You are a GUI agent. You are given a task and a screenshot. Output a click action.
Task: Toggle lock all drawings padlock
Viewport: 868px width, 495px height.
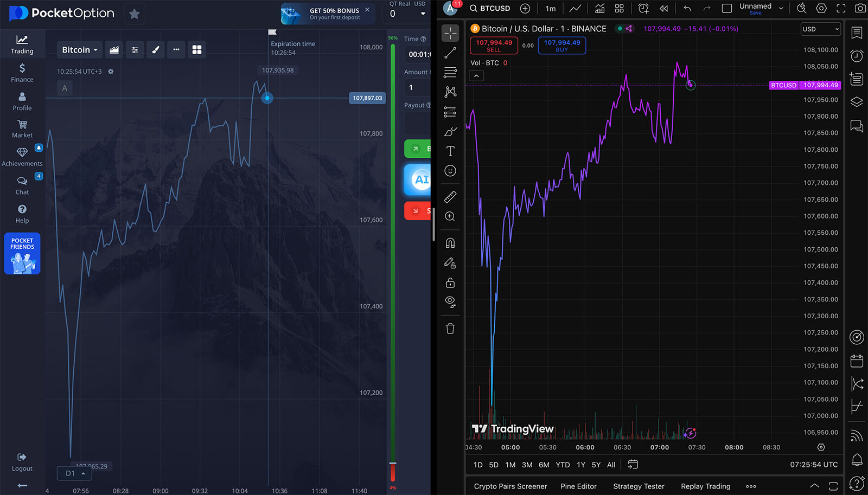click(x=450, y=282)
